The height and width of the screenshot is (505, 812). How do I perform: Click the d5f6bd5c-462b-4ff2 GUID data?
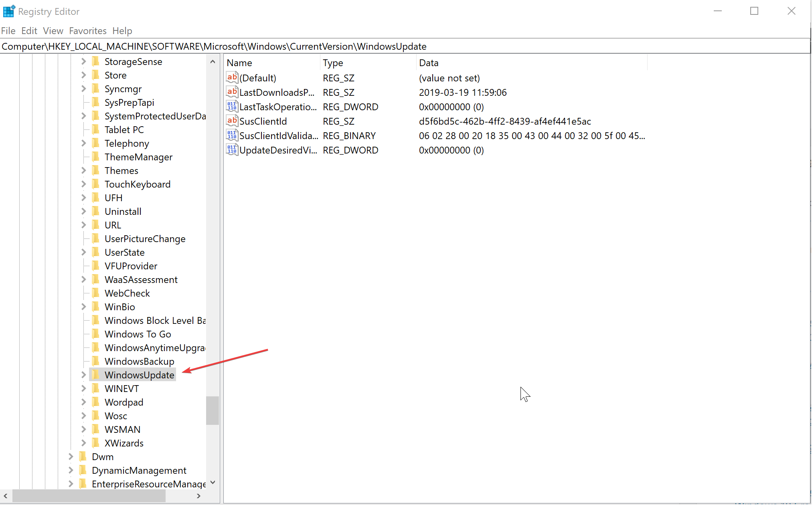(x=505, y=121)
